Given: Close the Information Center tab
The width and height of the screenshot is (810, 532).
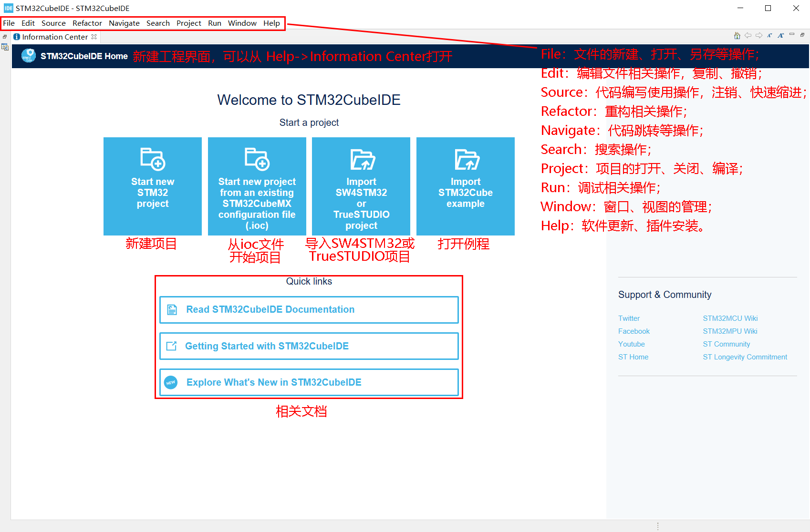Looking at the screenshot, I should pyautogui.click(x=94, y=37).
